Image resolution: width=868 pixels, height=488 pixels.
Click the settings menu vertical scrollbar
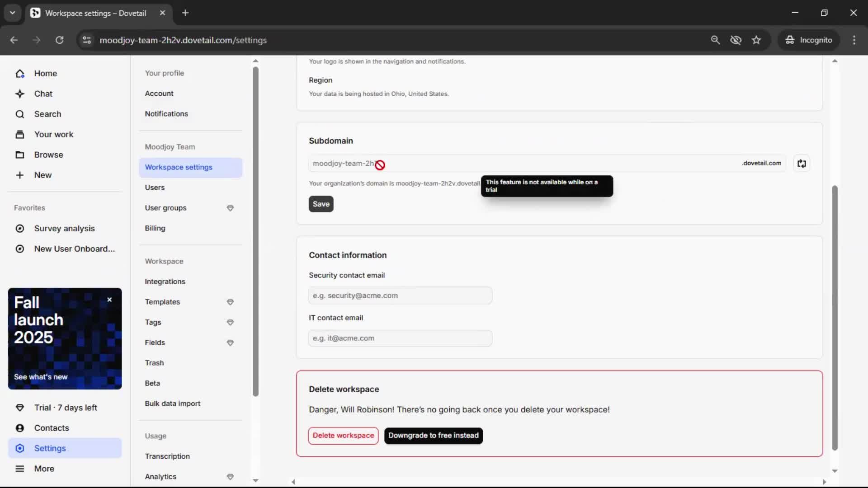[x=255, y=230]
